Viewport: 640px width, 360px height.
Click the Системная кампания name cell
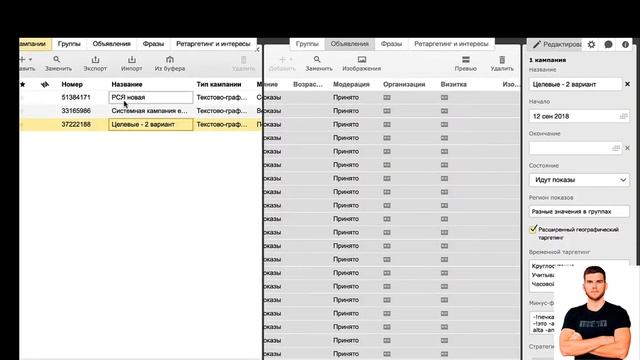(x=151, y=111)
